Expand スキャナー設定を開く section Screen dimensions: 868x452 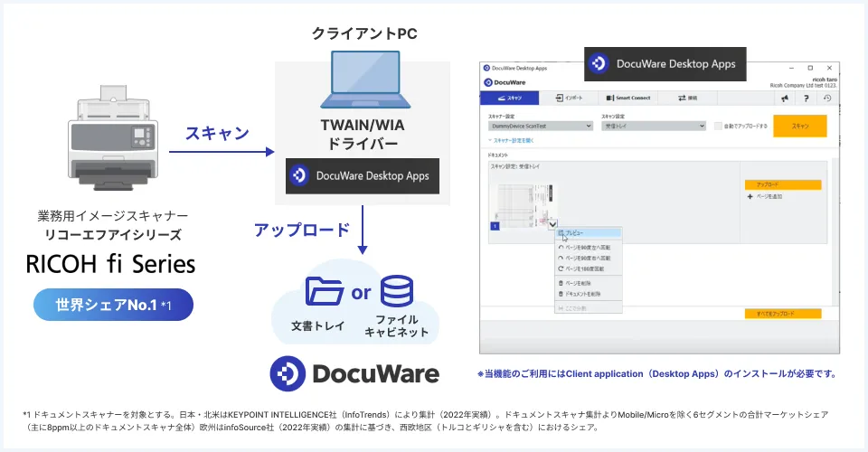pyautogui.click(x=511, y=140)
